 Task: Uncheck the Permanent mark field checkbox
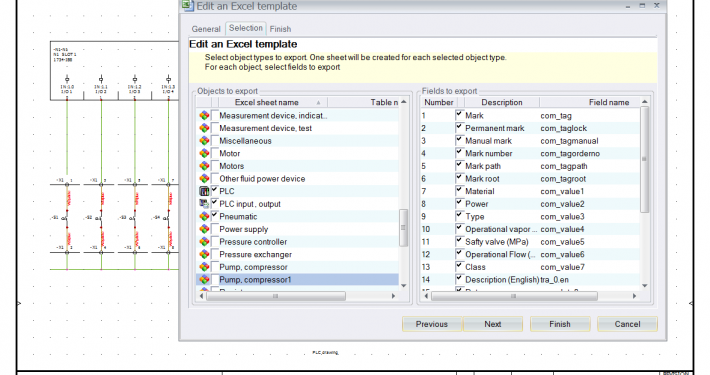459,128
